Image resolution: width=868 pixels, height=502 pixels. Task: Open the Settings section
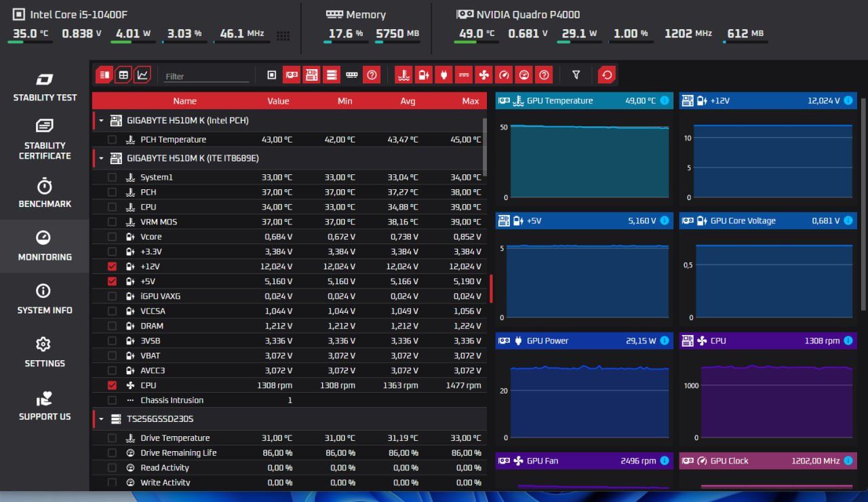click(45, 353)
